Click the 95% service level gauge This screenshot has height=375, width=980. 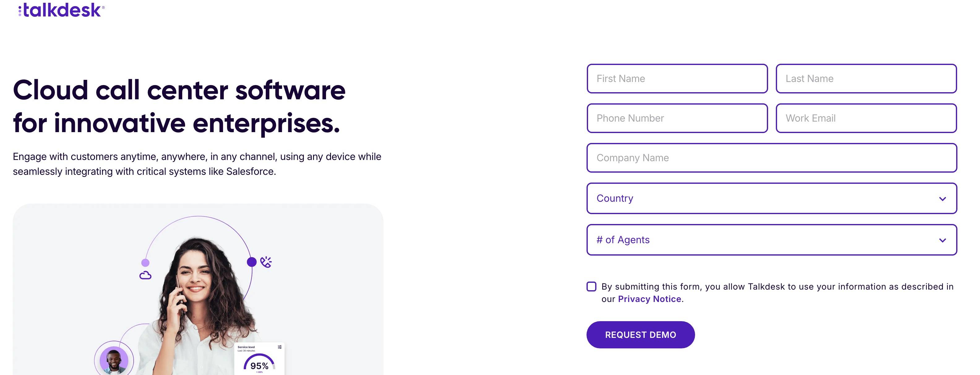click(x=260, y=364)
